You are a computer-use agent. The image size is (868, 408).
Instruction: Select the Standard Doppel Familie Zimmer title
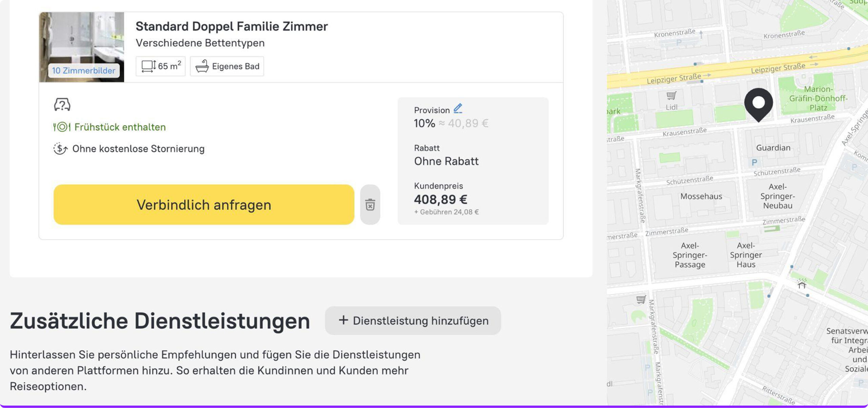(232, 26)
